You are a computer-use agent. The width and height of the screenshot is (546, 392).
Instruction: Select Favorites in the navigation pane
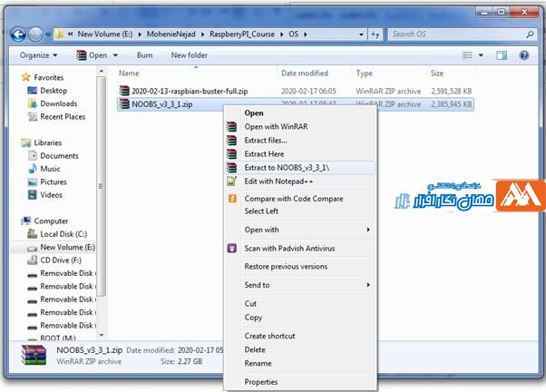(48, 77)
